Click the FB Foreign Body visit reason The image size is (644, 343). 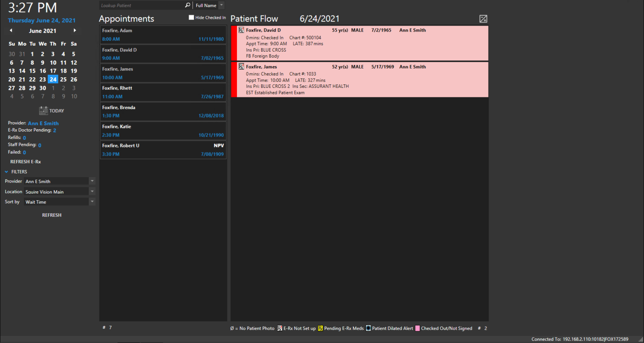pos(262,56)
